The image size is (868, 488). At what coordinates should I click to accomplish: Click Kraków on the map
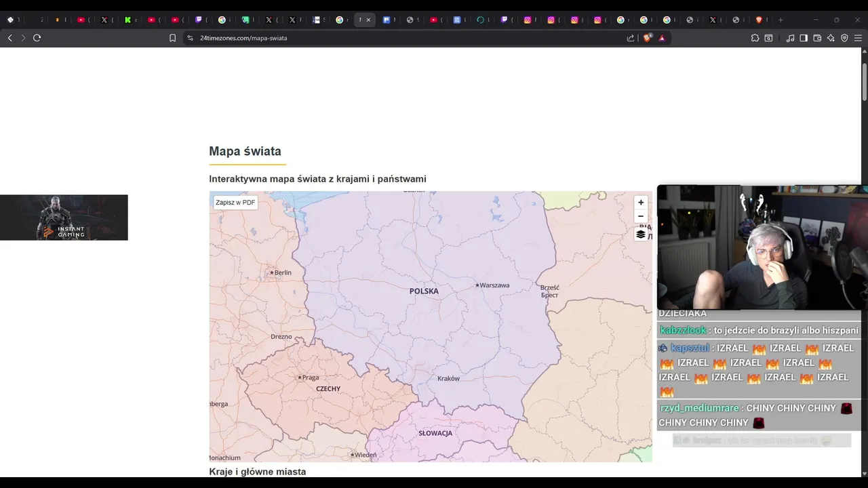449,379
